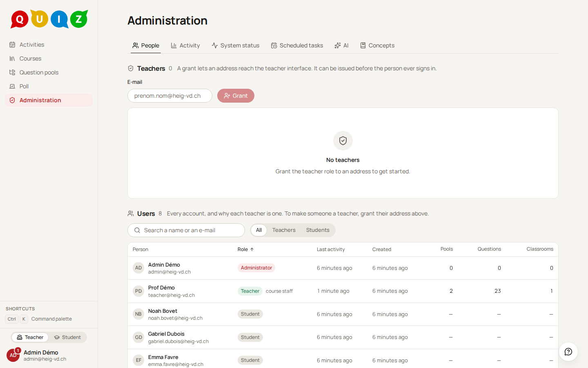Switch to Student interface mode
The width and height of the screenshot is (588, 368).
click(x=68, y=337)
